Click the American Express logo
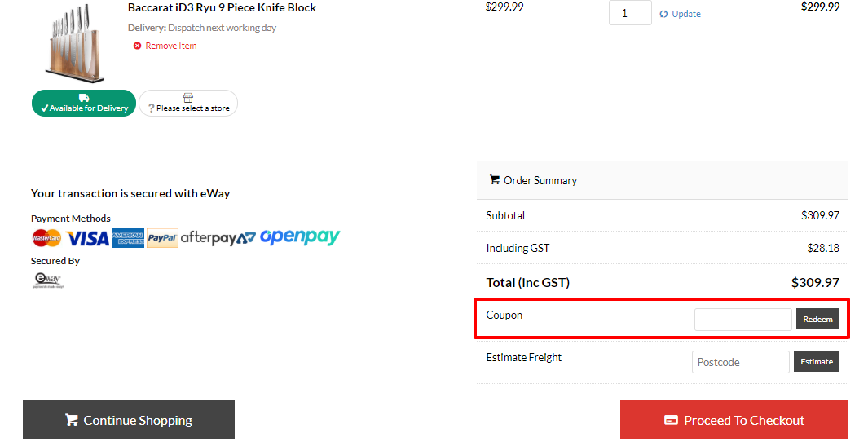The width and height of the screenshot is (868, 446). coord(128,238)
